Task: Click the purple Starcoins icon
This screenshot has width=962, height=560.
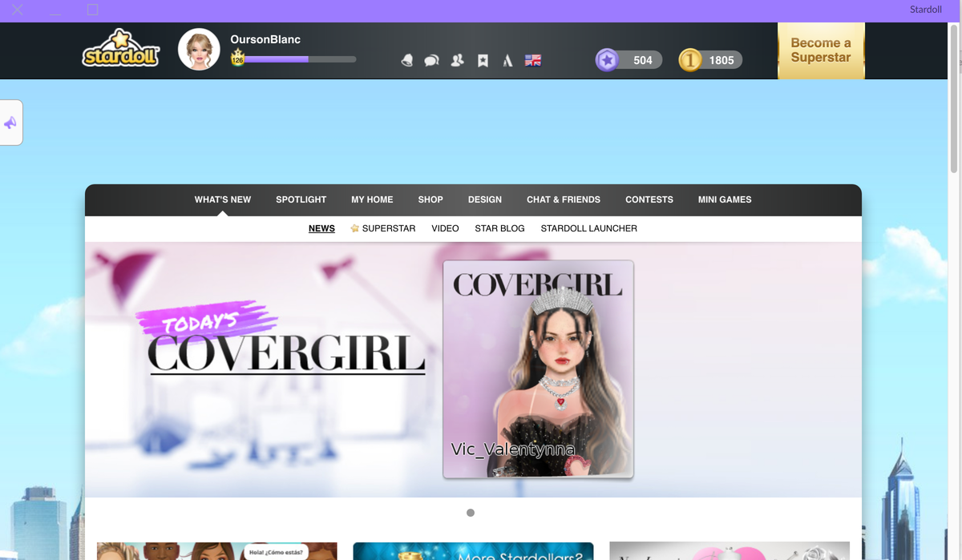Action: coord(607,60)
